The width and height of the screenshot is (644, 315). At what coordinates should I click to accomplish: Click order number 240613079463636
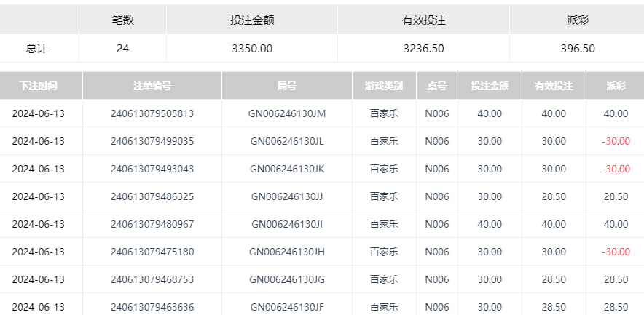click(152, 307)
